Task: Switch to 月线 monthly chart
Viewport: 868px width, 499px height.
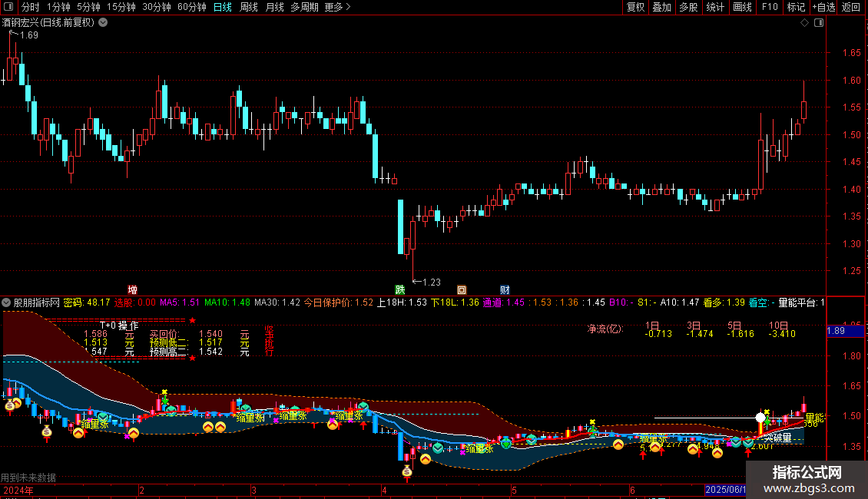Action: [x=274, y=7]
